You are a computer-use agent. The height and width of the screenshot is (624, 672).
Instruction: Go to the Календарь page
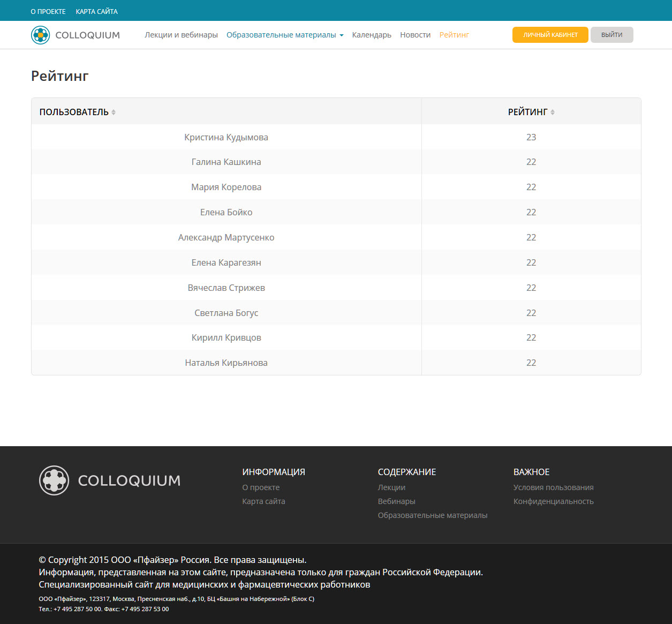372,35
